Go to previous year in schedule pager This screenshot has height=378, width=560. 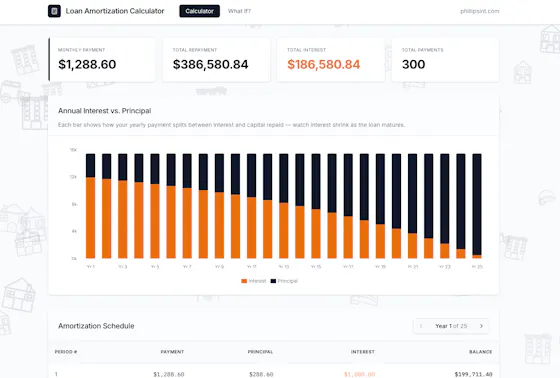pyautogui.click(x=421, y=326)
